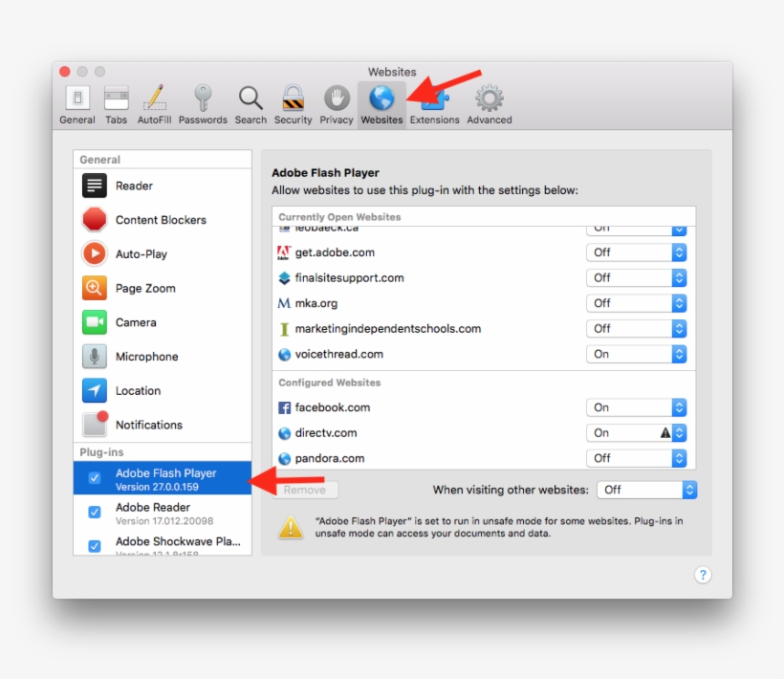Toggle the Adobe Reader plug-in checkbox
This screenshot has height=679, width=784.
coord(95,512)
